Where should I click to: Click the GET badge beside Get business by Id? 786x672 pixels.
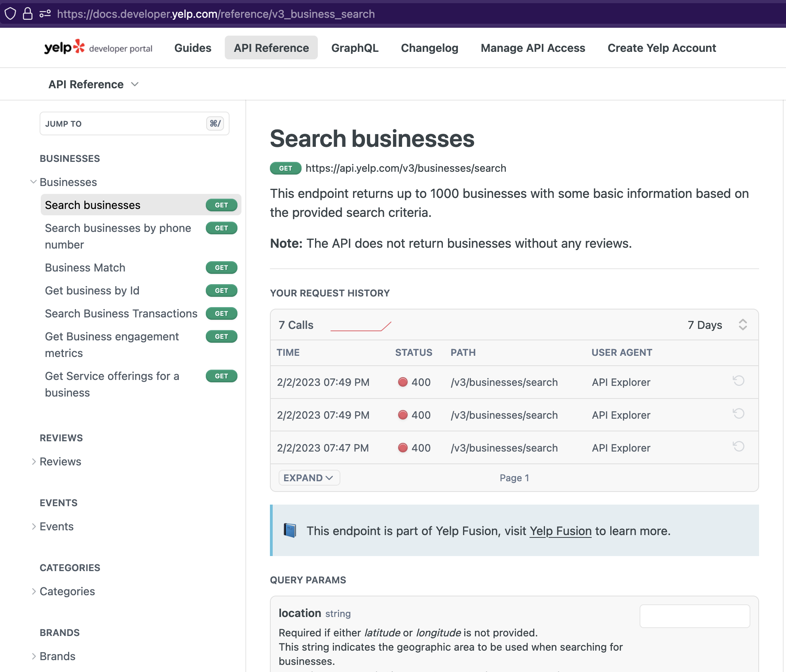click(x=222, y=290)
